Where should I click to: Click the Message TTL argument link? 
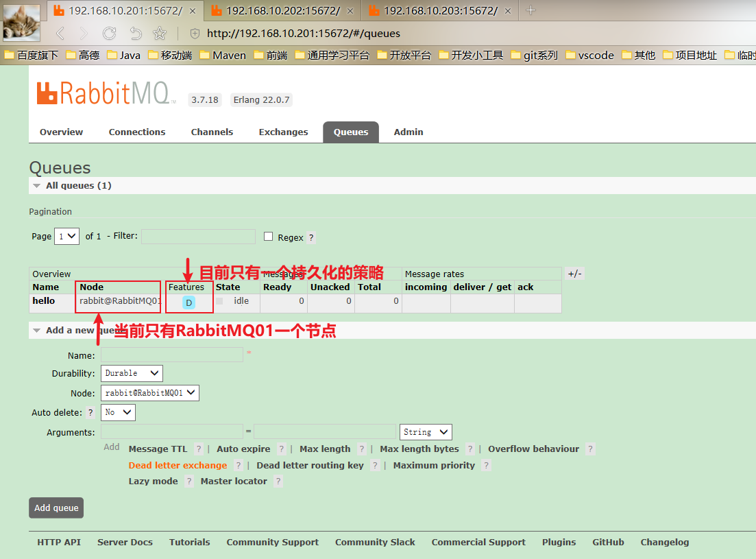pos(158,449)
